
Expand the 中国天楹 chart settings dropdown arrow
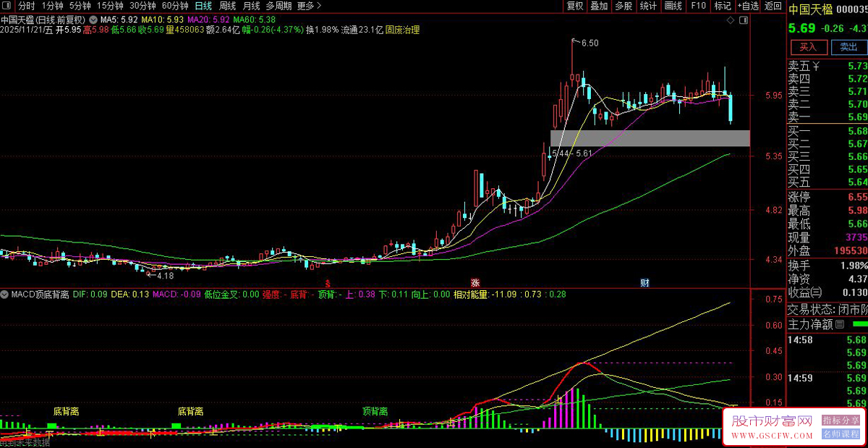coord(93,19)
